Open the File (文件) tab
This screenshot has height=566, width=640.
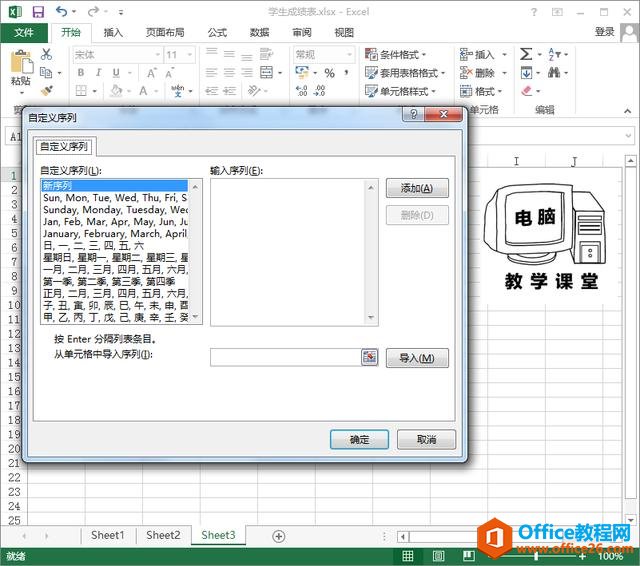click(x=24, y=33)
